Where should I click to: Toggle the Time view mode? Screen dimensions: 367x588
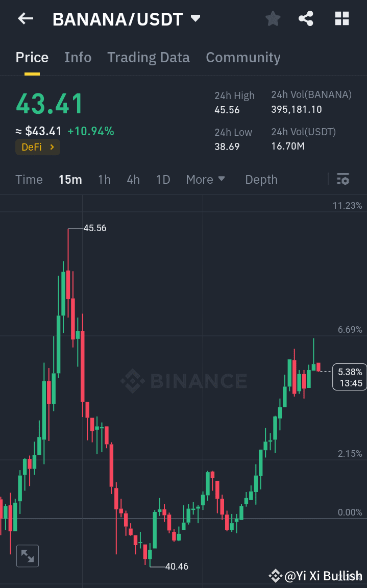[29, 179]
